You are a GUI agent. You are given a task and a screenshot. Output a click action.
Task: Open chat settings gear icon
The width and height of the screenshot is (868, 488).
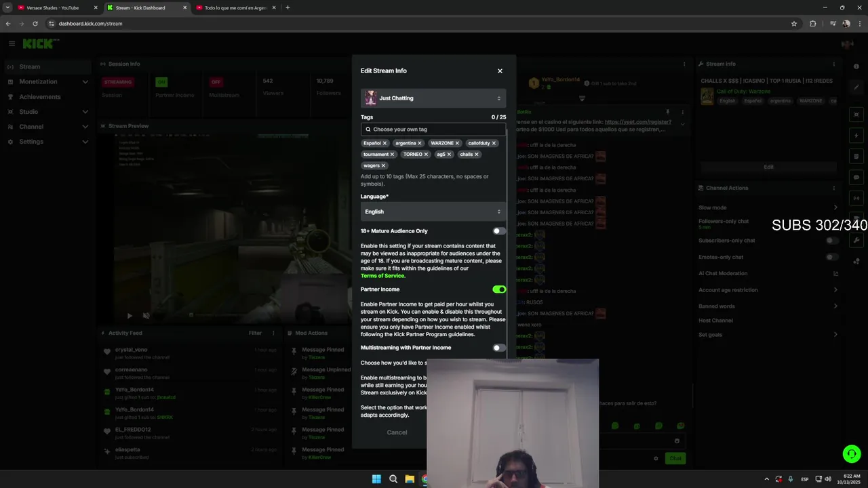[656, 458]
